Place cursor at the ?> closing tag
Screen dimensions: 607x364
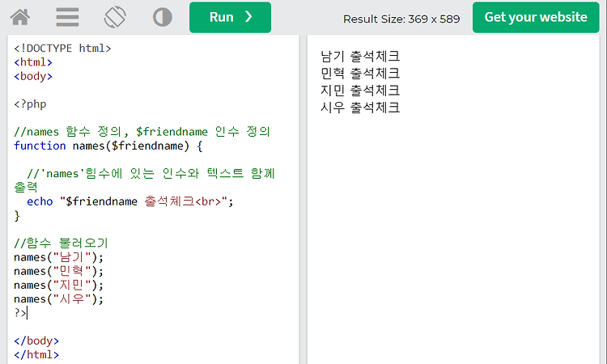click(20, 312)
